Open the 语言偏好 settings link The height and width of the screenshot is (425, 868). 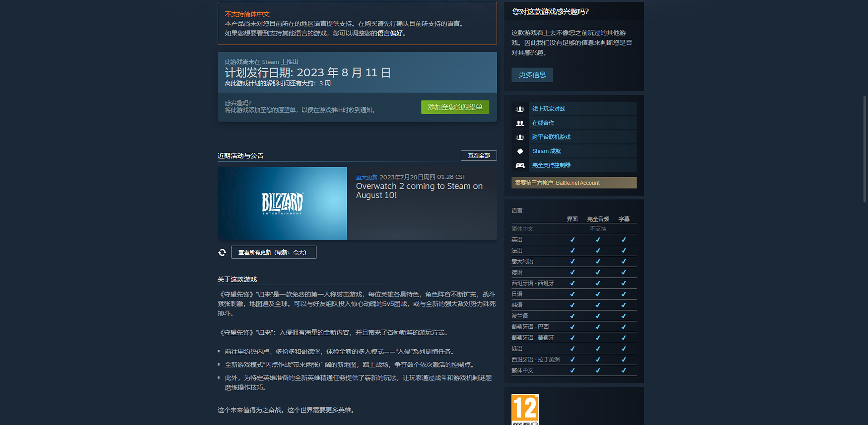[390, 33]
